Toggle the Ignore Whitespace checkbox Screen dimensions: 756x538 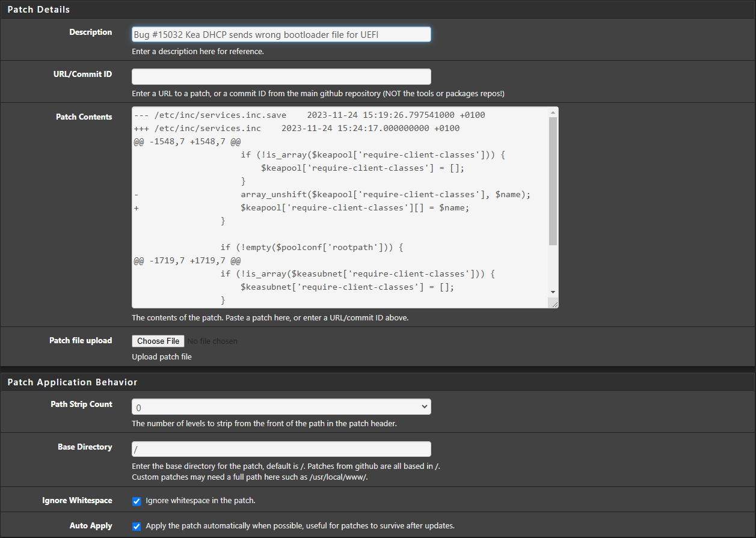coord(137,501)
